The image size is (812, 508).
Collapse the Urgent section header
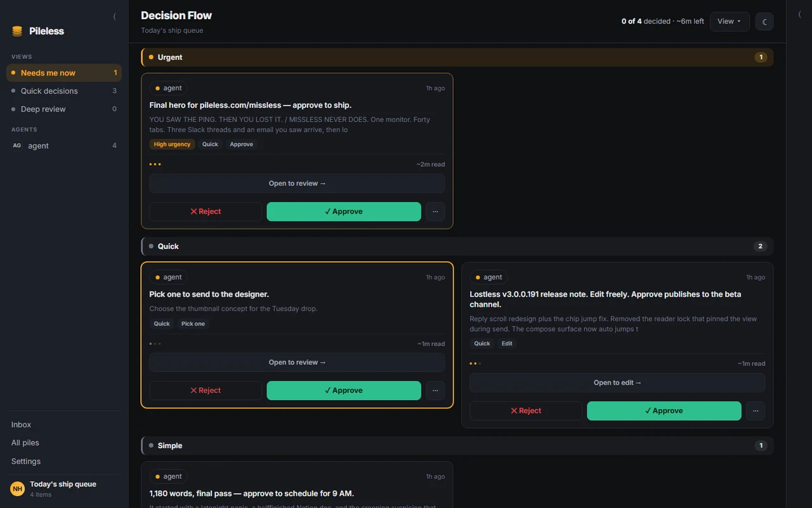coord(457,57)
